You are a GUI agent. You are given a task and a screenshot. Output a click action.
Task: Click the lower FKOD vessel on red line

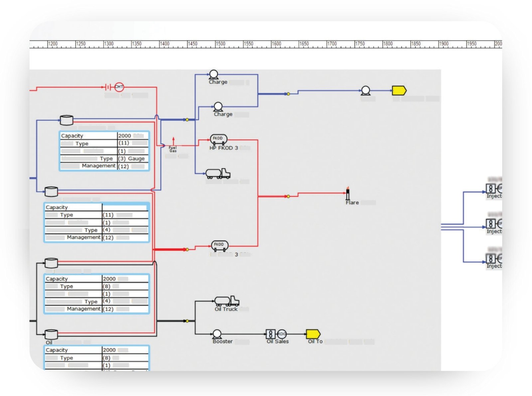click(x=219, y=246)
